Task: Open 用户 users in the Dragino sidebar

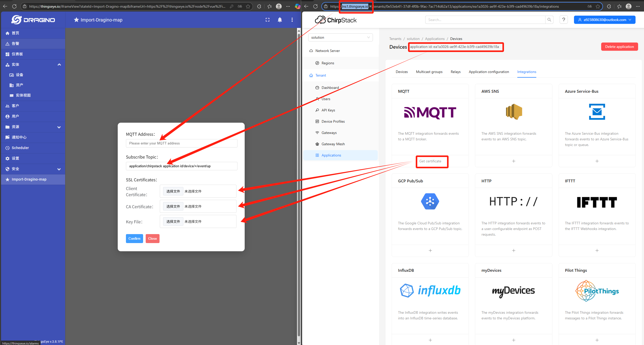Action: pyautogui.click(x=33, y=116)
